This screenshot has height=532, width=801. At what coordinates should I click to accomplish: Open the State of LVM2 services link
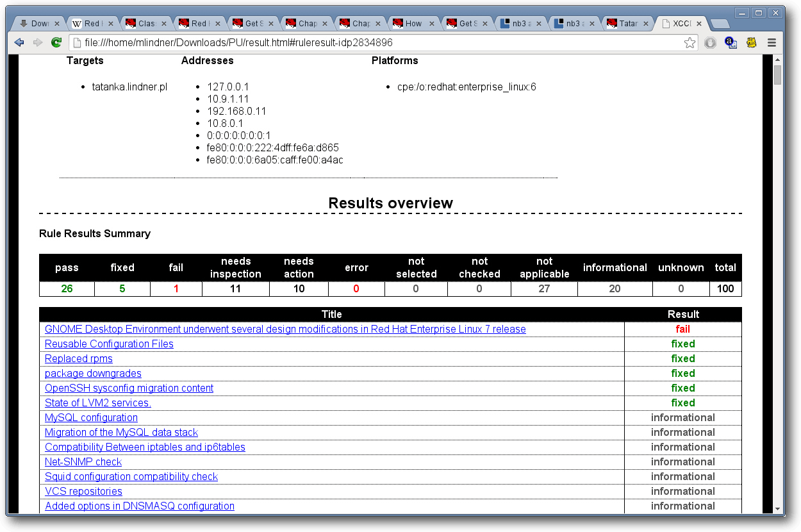pos(98,403)
